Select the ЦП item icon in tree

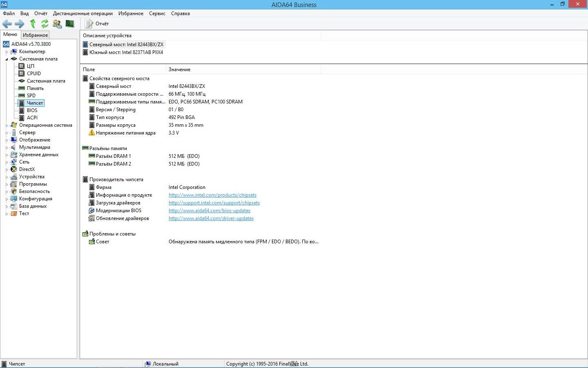(22, 66)
